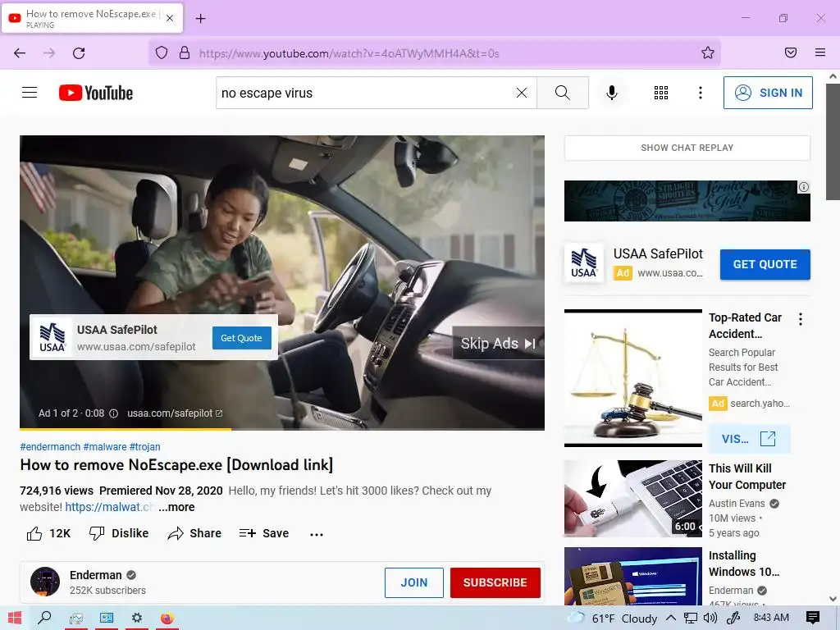Screen dimensions: 840x630
Task: Click the SIGN IN button
Action: tap(768, 93)
